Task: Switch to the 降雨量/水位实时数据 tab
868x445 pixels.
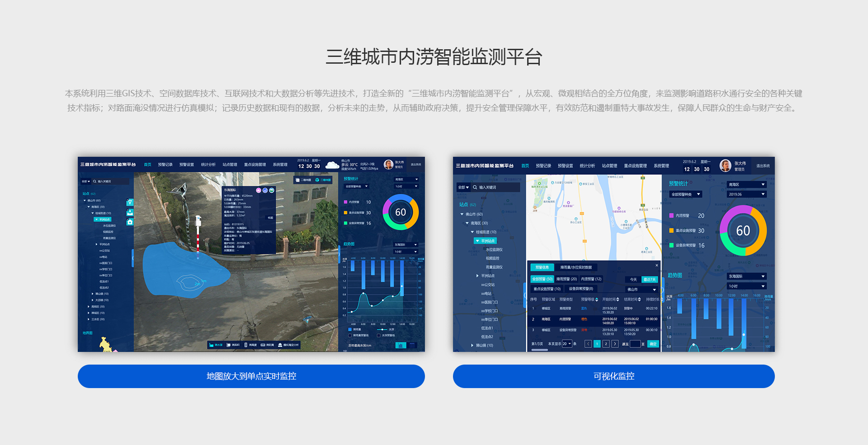Action: pos(576,267)
